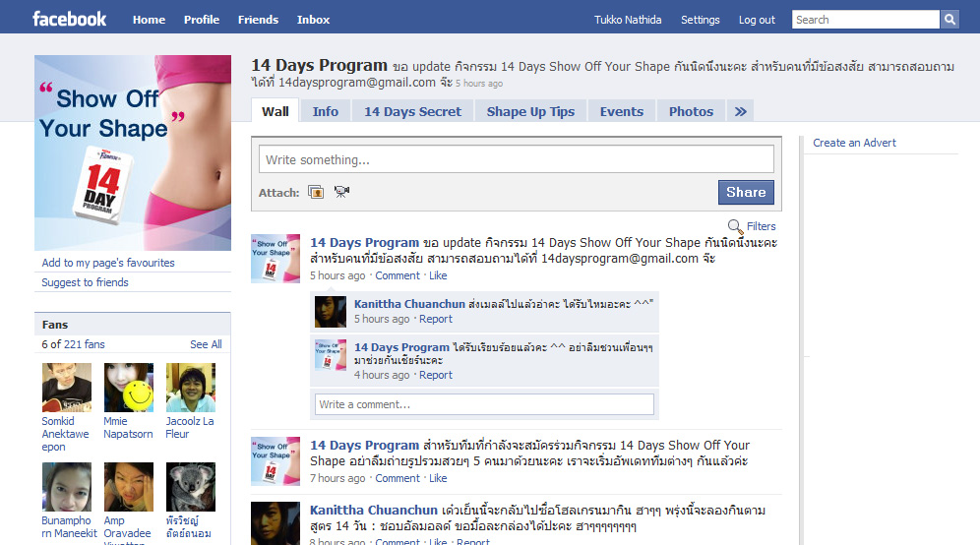Open Jacoolz La Fleur's fan photo
980x545 pixels.
pyautogui.click(x=191, y=388)
